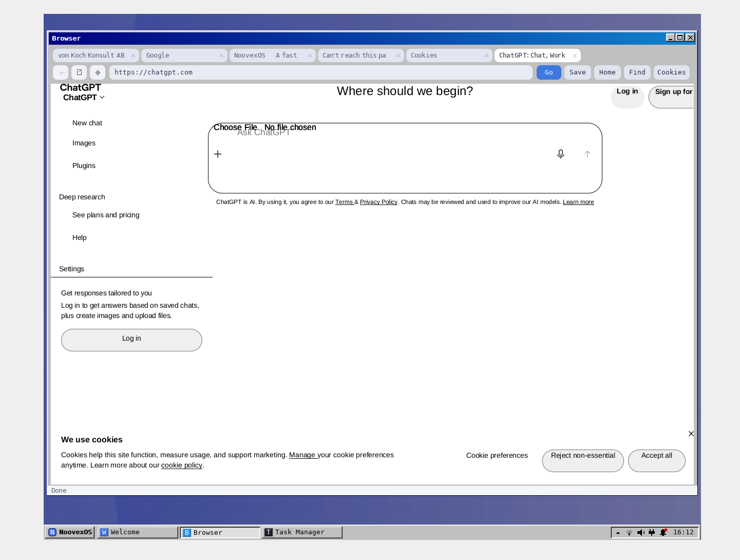Click the Home toolbar button
The height and width of the screenshot is (560, 740).
click(x=607, y=72)
